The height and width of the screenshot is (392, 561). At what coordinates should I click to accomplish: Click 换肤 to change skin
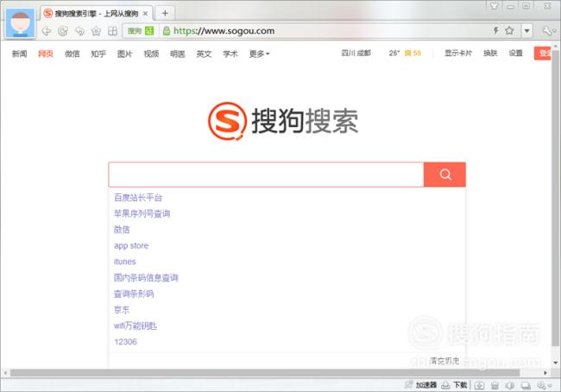(490, 54)
